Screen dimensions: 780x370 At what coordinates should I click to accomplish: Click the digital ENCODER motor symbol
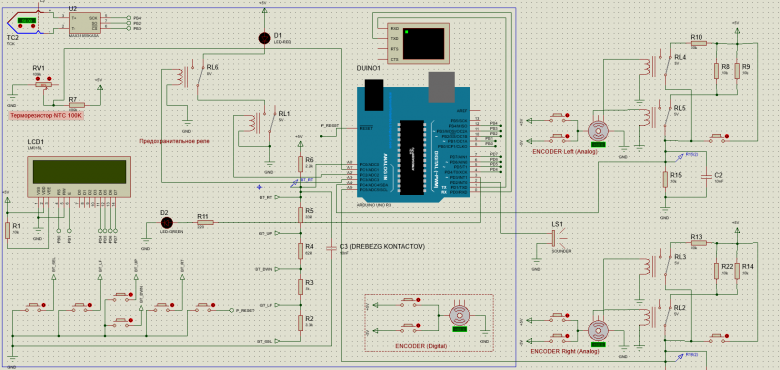click(x=459, y=316)
